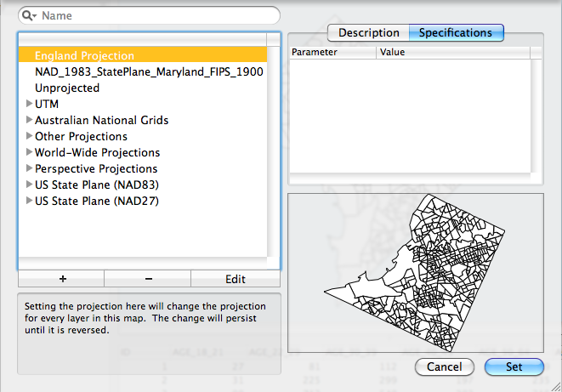Switch to the Specifications tab
Viewport: 562px width, 392px height.
click(x=456, y=33)
